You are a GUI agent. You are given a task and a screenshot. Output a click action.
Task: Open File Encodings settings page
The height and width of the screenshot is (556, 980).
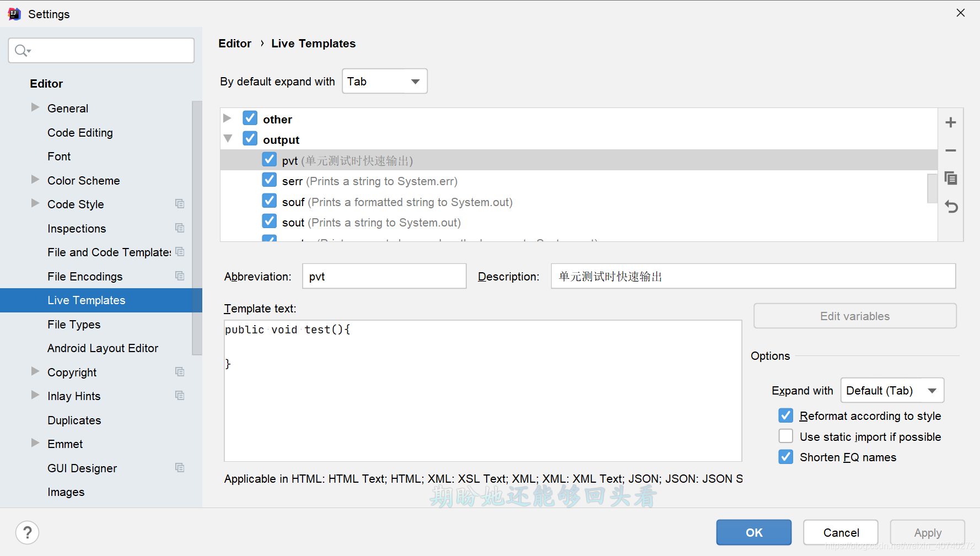(x=85, y=276)
